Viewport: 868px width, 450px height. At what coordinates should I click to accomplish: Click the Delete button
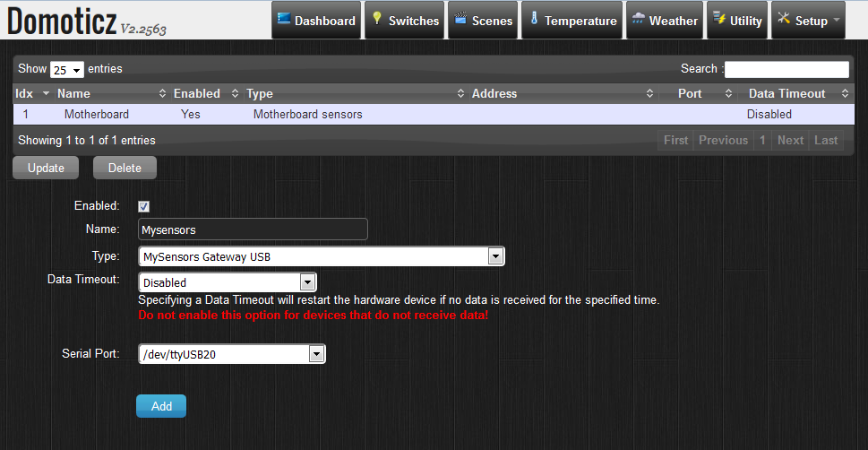[x=125, y=168]
